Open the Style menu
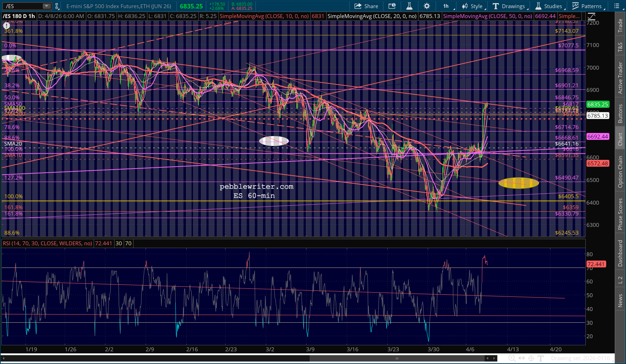 (472, 6)
